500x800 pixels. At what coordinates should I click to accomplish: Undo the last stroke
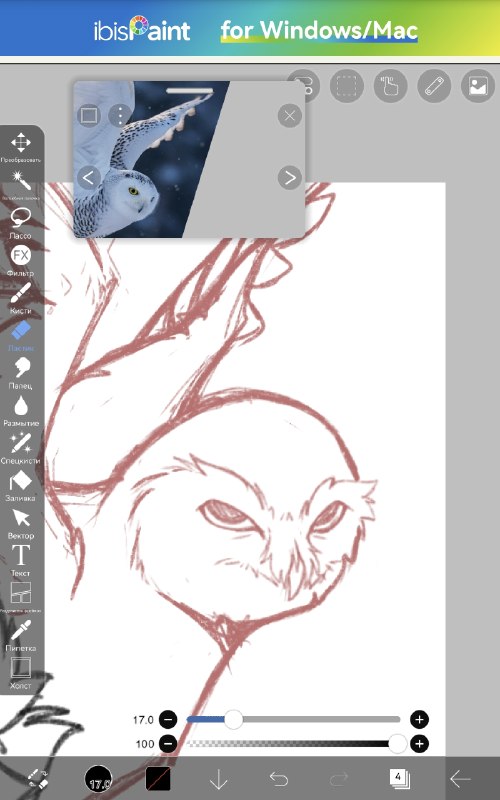(x=279, y=779)
